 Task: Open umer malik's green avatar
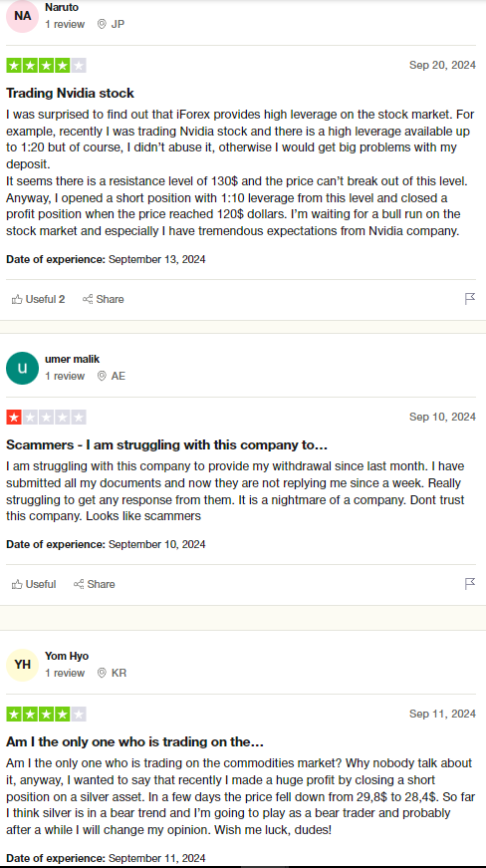(22, 368)
